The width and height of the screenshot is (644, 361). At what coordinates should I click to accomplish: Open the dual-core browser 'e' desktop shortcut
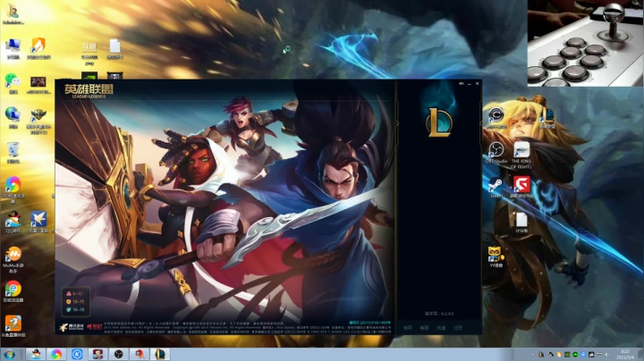(x=13, y=292)
